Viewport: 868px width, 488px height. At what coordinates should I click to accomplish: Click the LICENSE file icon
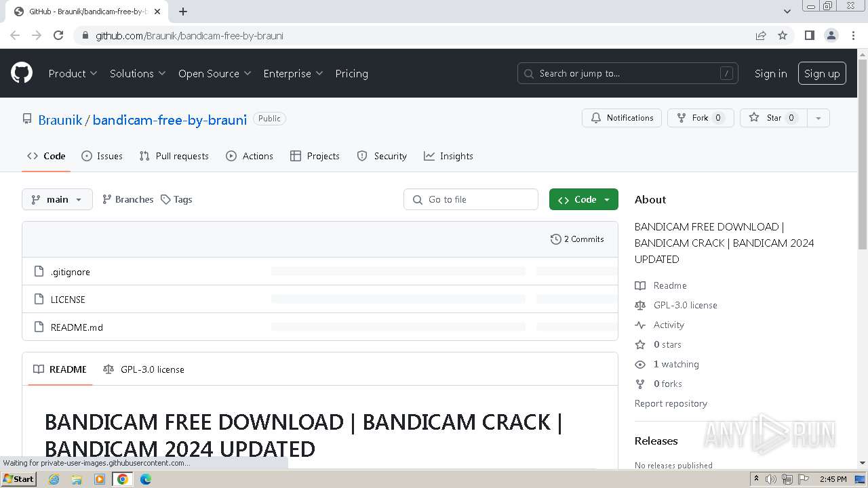tap(39, 300)
